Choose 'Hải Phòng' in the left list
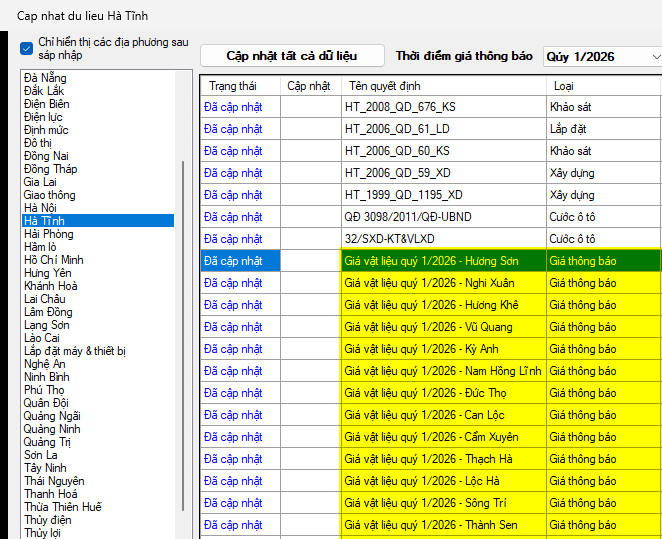 click(49, 234)
